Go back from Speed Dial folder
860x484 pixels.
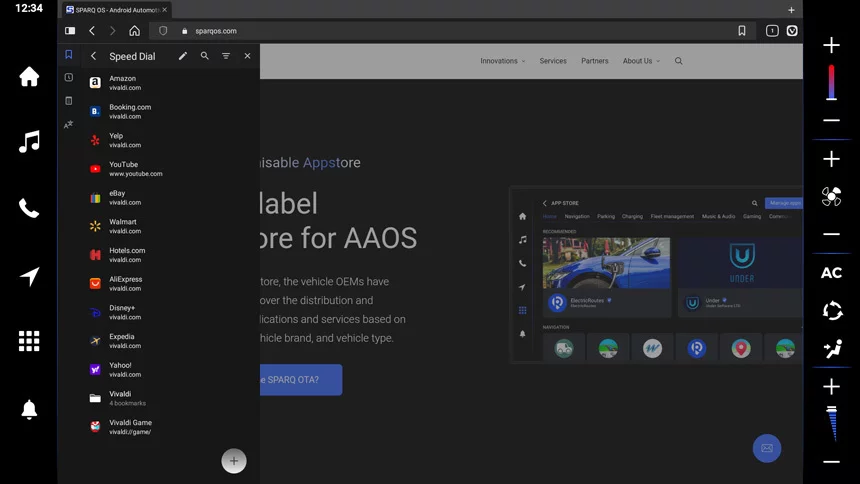[93, 56]
